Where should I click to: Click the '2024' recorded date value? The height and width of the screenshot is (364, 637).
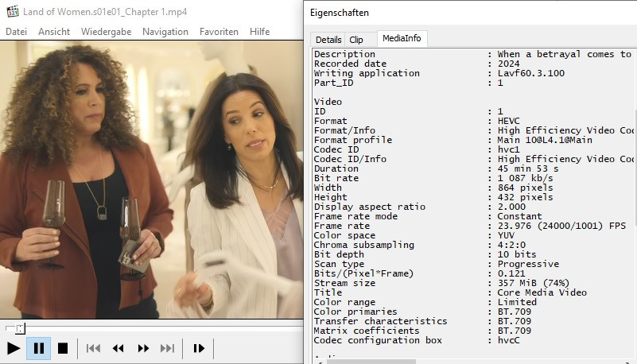pyautogui.click(x=509, y=64)
